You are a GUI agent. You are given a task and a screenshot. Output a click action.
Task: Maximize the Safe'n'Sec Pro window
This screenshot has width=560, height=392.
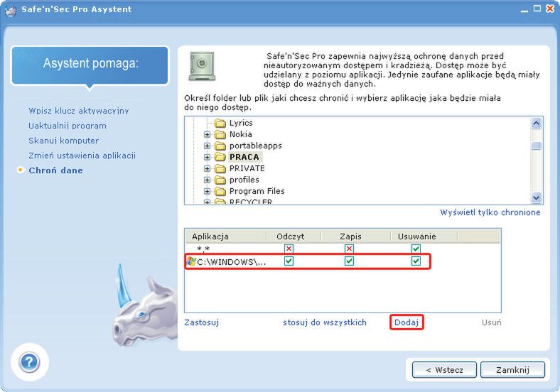(x=537, y=9)
